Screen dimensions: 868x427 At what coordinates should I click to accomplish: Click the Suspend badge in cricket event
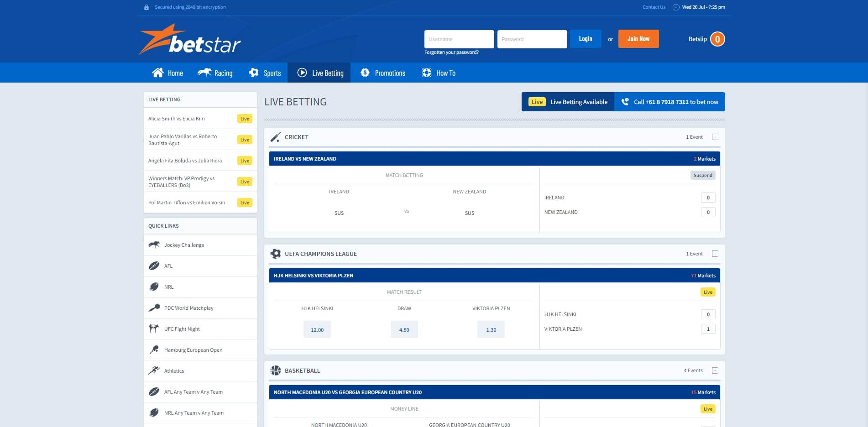coord(703,175)
